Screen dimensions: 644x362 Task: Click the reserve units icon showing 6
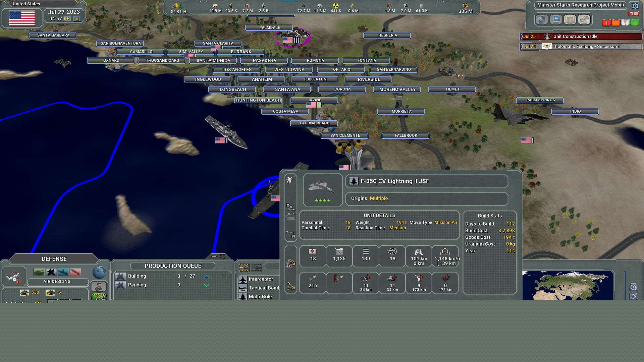pyautogui.click(x=50, y=293)
